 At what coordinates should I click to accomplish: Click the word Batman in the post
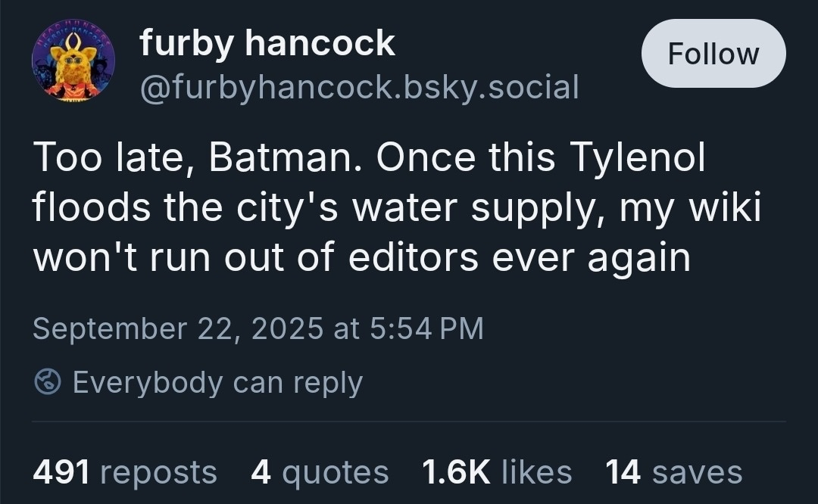coord(281,157)
